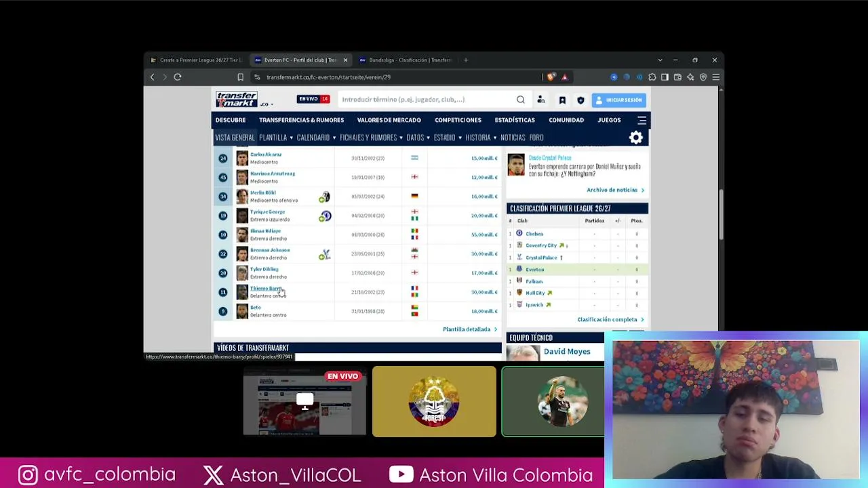The image size is (868, 488).
Task: Click the Nottingham Forest badge thumbnail
Action: pyautogui.click(x=434, y=401)
